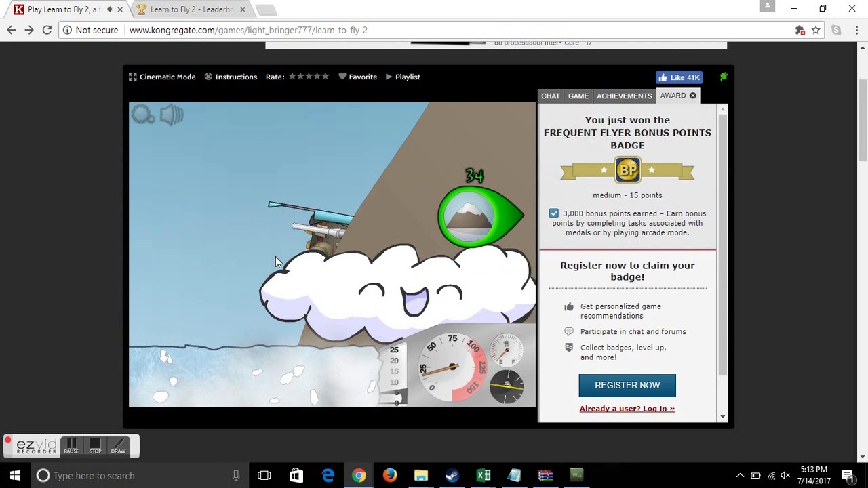Viewport: 868px width, 488px height.
Task: Select the AWARD tab
Action: pyautogui.click(x=673, y=96)
